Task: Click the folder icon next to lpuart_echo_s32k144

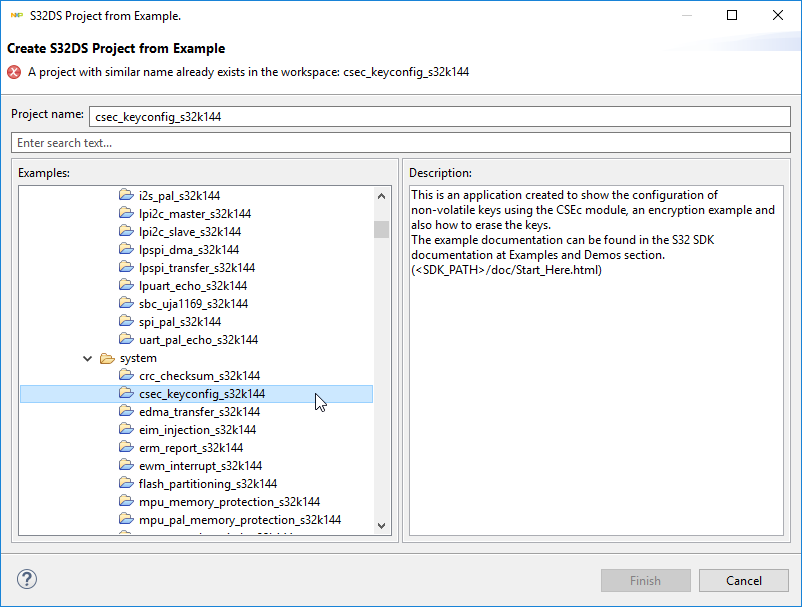Action: (x=126, y=286)
